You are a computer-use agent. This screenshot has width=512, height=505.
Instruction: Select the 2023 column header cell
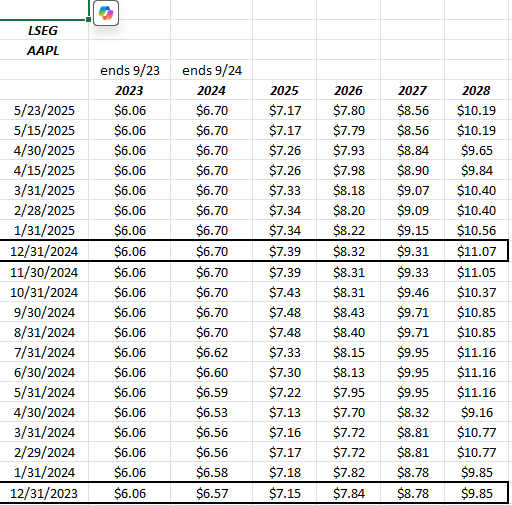(x=130, y=90)
